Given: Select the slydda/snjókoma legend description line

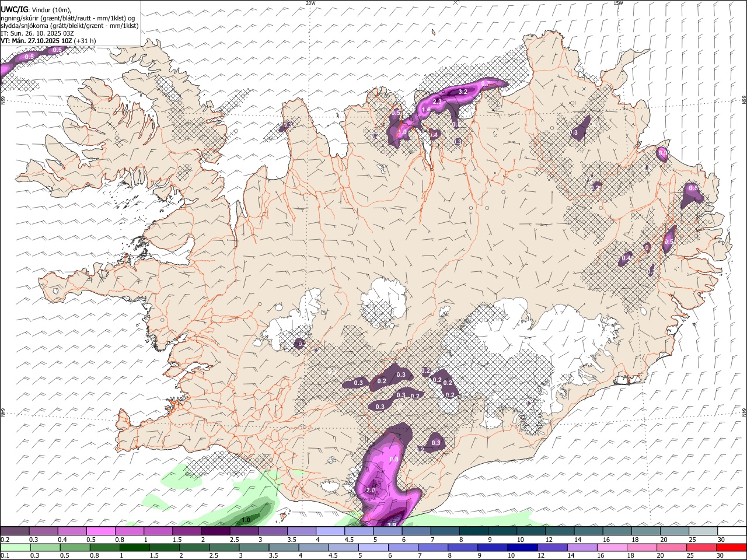Looking at the screenshot, I should coord(69,26).
